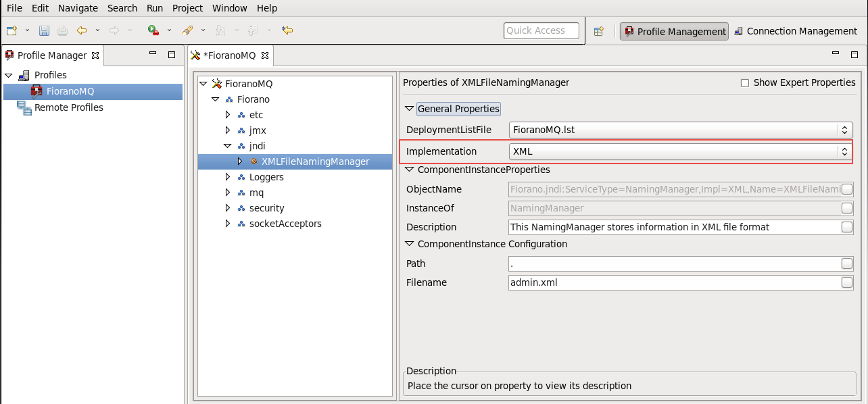Select Remote Profiles in Profile Manager

[68, 107]
